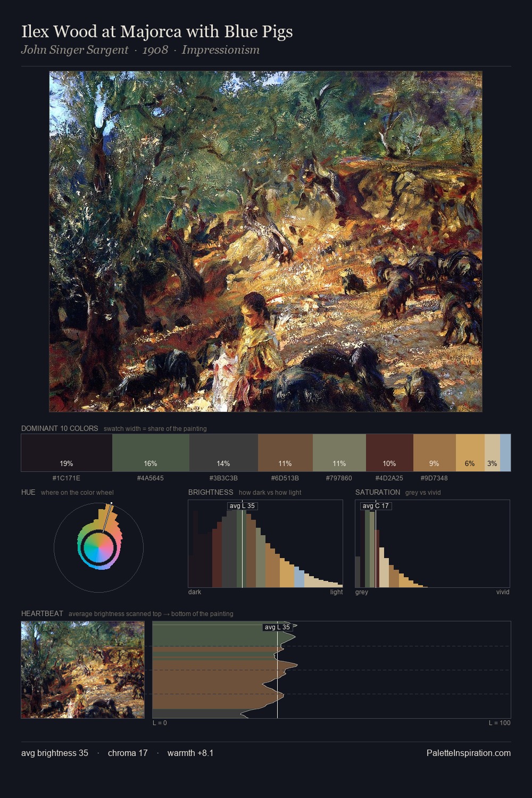Click the SATURATION section heading
The image size is (532, 798).
378,493
